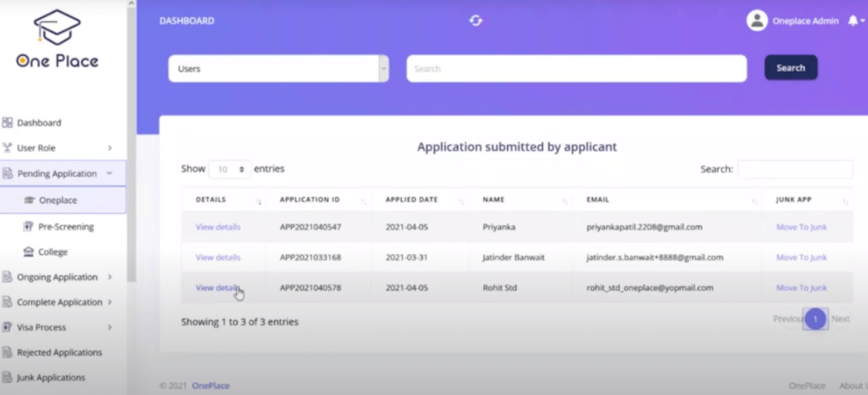Sort table by Name column
Image resolution: width=868 pixels, height=395 pixels.
point(522,200)
